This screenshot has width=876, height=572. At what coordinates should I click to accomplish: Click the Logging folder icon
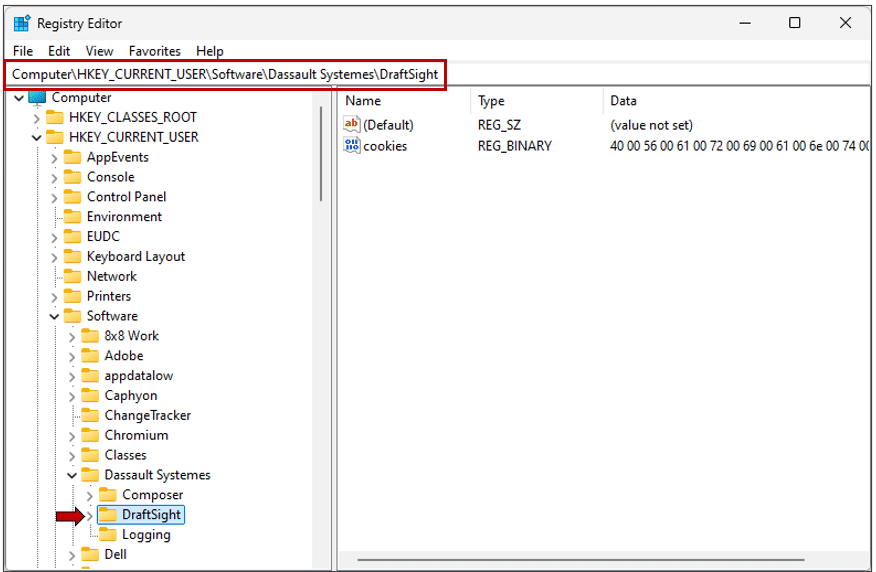108,535
